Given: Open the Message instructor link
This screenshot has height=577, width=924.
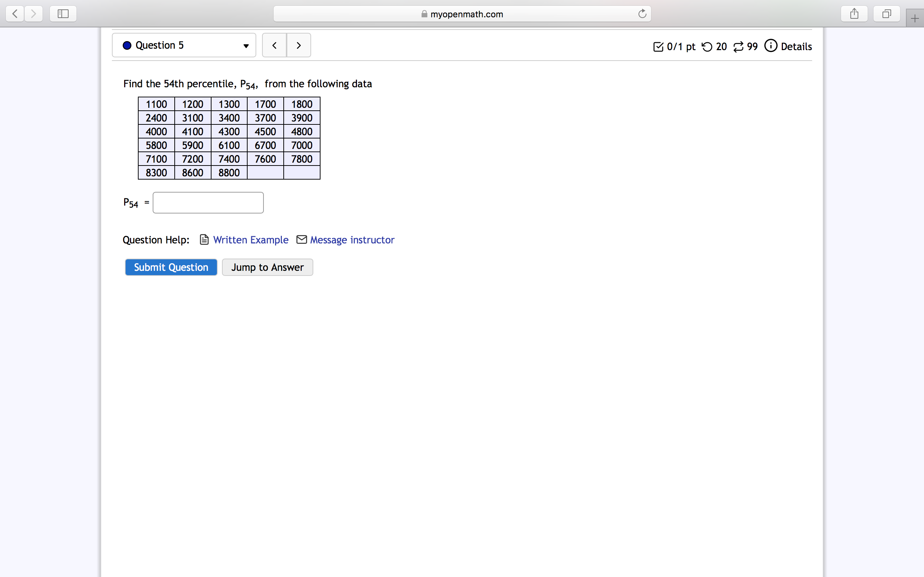Looking at the screenshot, I should coord(352,240).
